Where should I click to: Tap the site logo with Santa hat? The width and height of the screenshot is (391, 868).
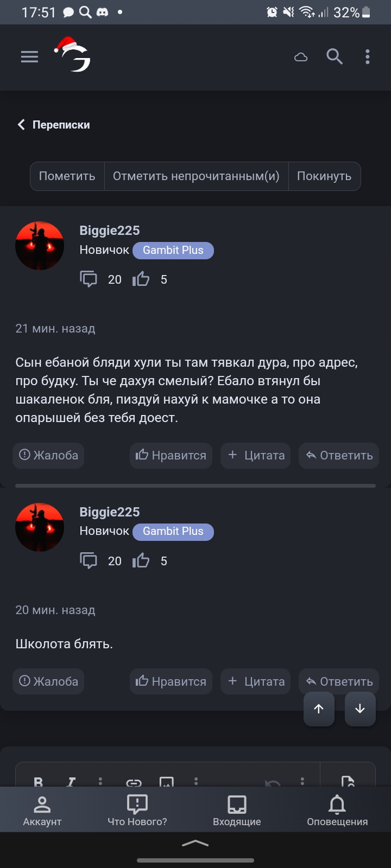coord(73,55)
